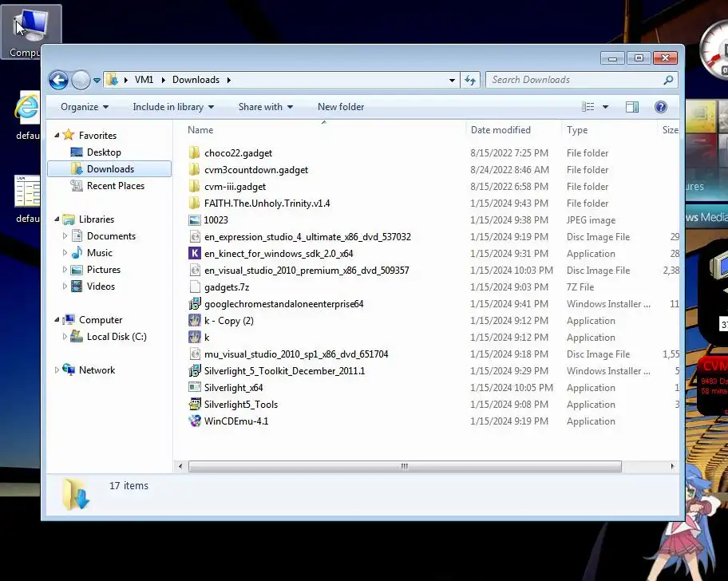
Task: Show the preview pane icon
Action: pos(632,107)
